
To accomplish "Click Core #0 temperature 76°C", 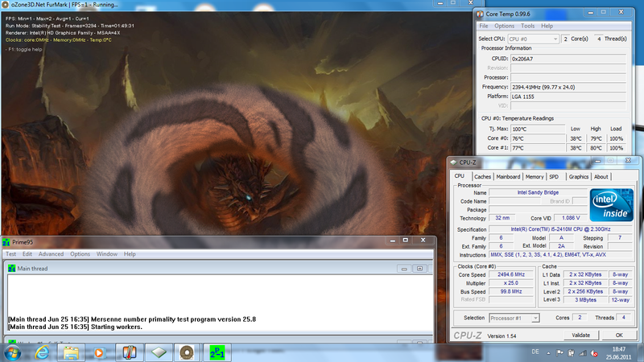I will coord(537,138).
